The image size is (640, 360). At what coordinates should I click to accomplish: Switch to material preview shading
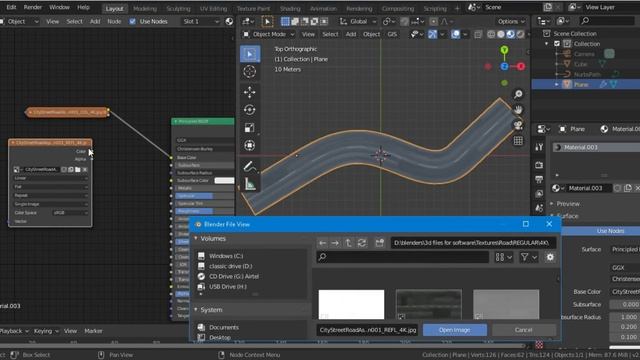(x=511, y=35)
